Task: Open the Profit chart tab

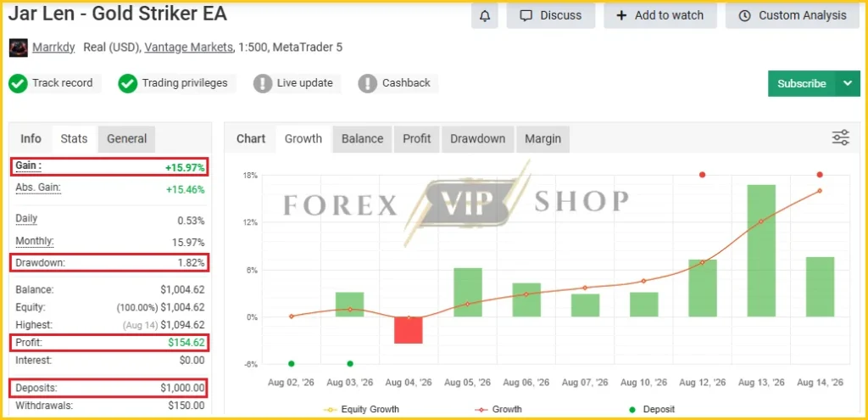Action: coord(417,138)
